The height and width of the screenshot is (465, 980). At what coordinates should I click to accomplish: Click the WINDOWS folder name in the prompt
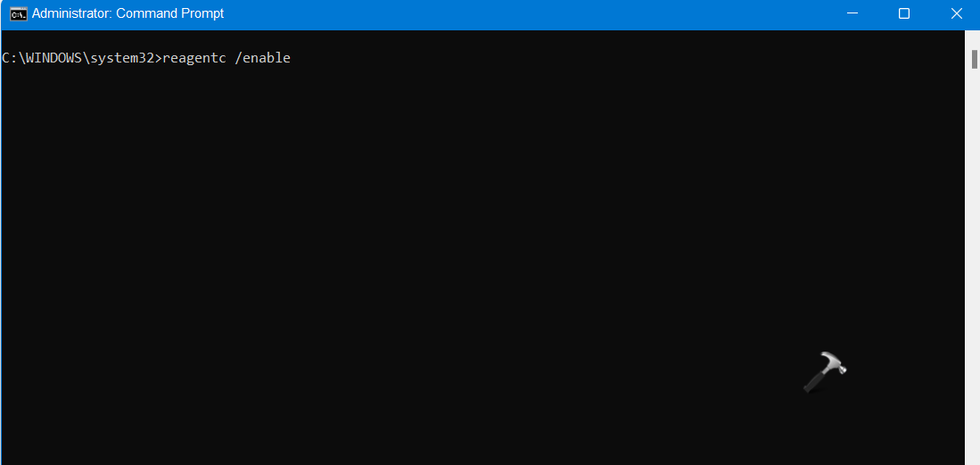[x=54, y=58]
